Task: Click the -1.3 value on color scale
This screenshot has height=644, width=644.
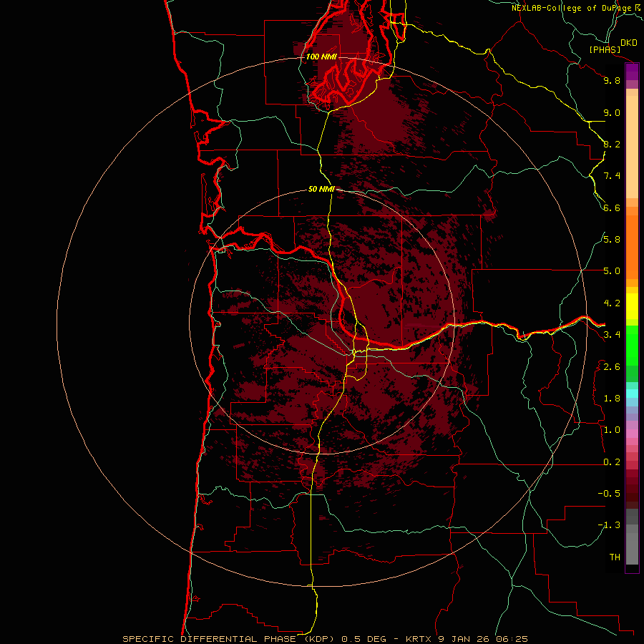Action: coord(609,525)
